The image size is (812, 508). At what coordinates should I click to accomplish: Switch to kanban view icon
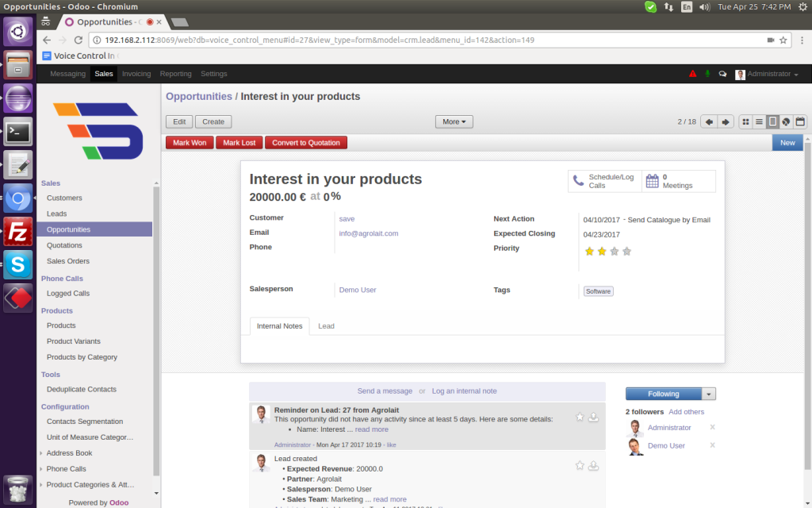[745, 121]
